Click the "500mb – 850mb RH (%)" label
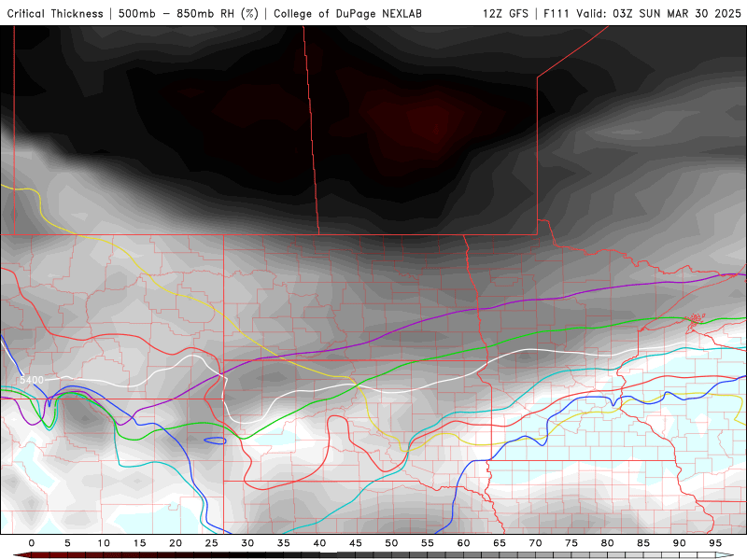747x560 pixels. (189, 14)
